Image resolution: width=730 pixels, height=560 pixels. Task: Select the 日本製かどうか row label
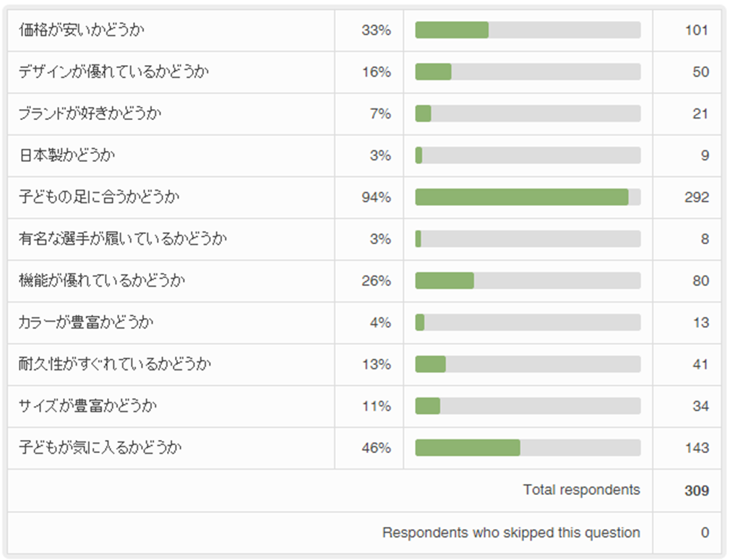(x=66, y=155)
